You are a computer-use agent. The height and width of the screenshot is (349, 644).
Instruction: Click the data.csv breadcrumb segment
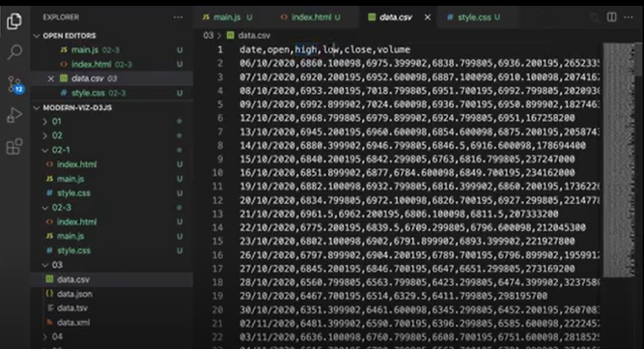pos(249,36)
